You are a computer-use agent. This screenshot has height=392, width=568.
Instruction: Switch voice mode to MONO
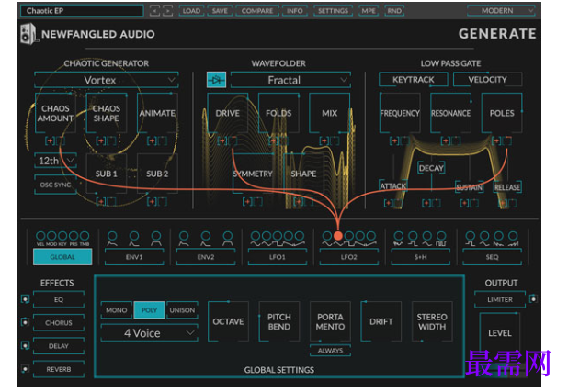click(x=117, y=310)
